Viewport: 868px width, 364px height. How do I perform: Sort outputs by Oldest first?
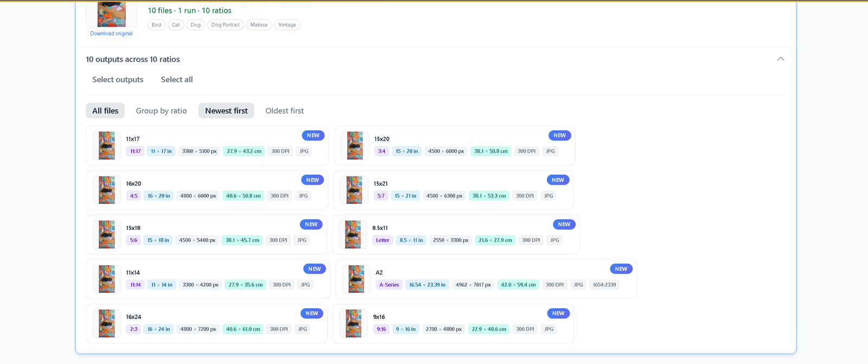pyautogui.click(x=284, y=111)
